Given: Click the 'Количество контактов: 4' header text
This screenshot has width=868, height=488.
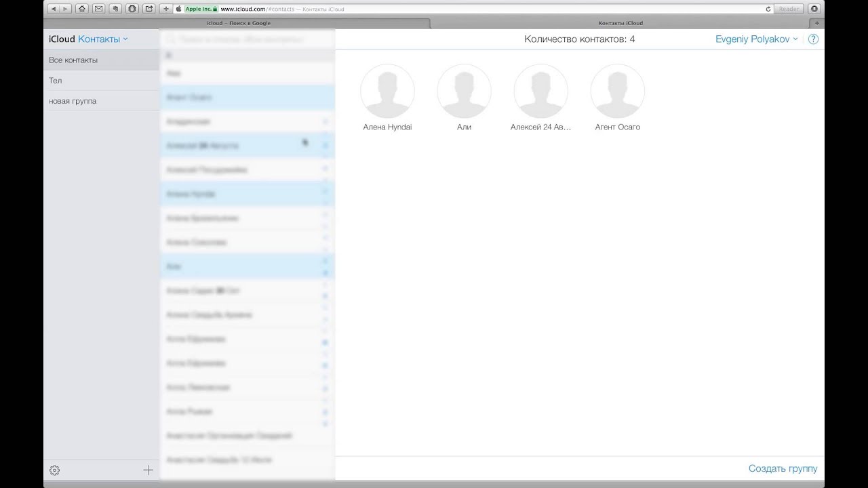Looking at the screenshot, I should (x=580, y=39).
